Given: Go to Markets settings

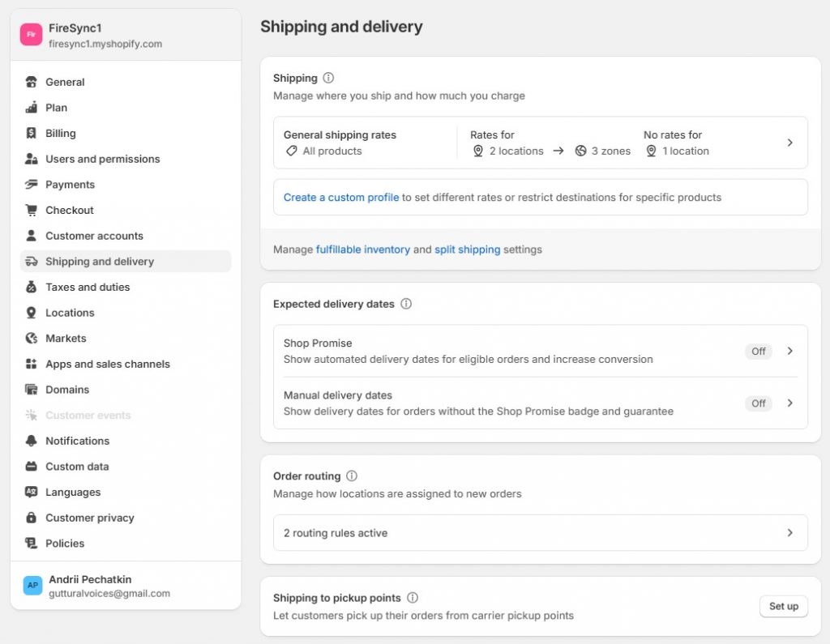Looking at the screenshot, I should pos(126,338).
